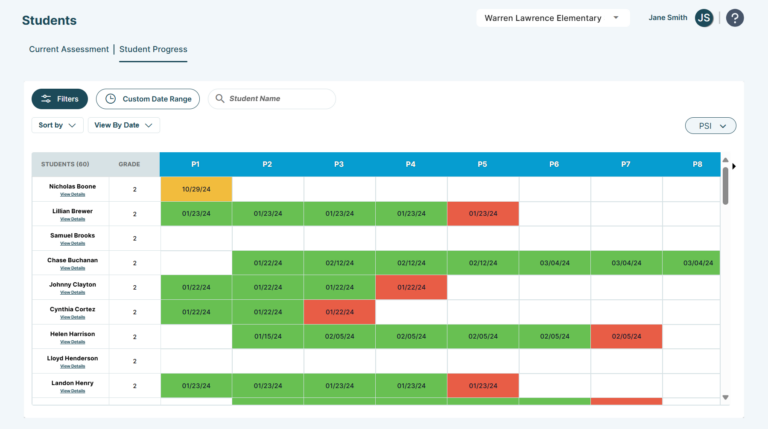Click the table scroll down arrow

point(725,398)
